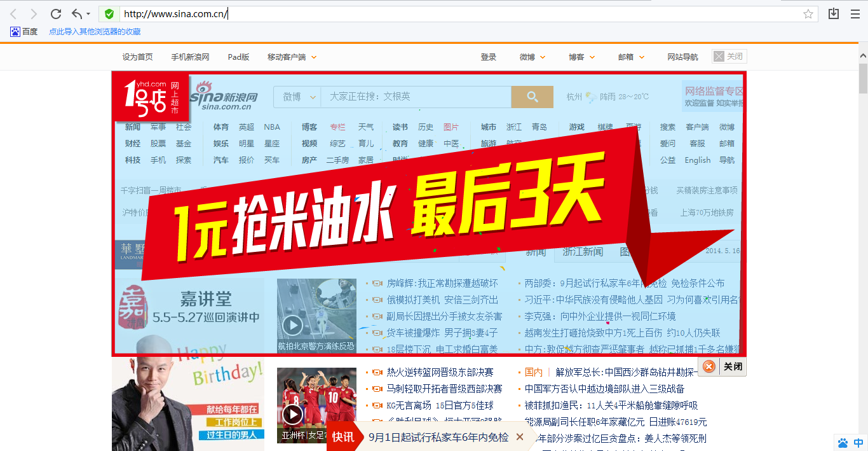The width and height of the screenshot is (868, 451).
Task: Bookmark page with star icon
Action: pyautogui.click(x=808, y=14)
